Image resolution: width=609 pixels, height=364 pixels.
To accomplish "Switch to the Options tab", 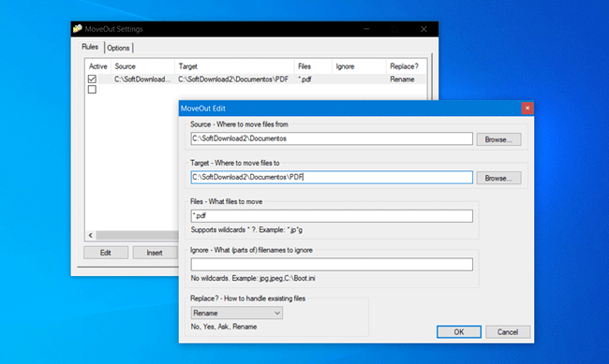I will pos(118,48).
